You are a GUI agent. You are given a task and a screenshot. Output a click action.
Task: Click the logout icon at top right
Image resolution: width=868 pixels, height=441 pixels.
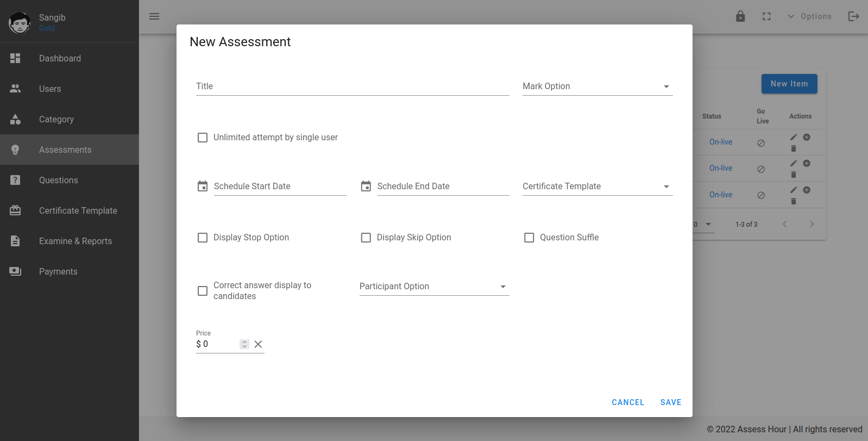[853, 16]
